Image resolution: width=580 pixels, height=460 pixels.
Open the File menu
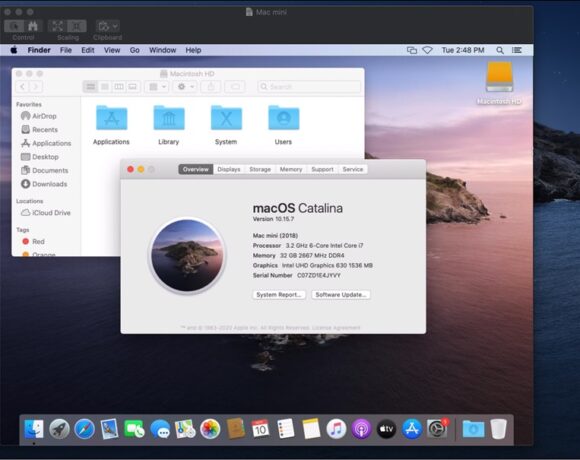coord(65,50)
